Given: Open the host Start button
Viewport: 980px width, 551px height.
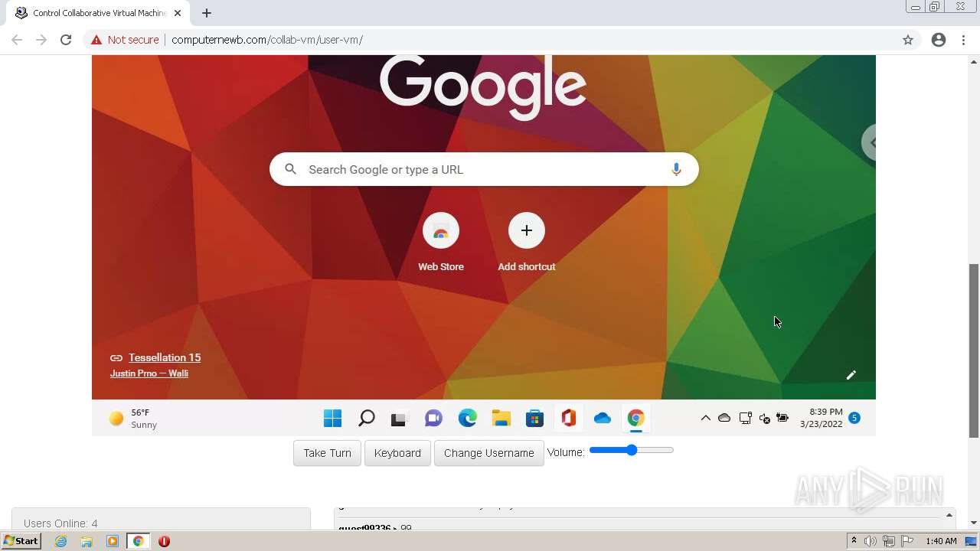Looking at the screenshot, I should (x=21, y=541).
